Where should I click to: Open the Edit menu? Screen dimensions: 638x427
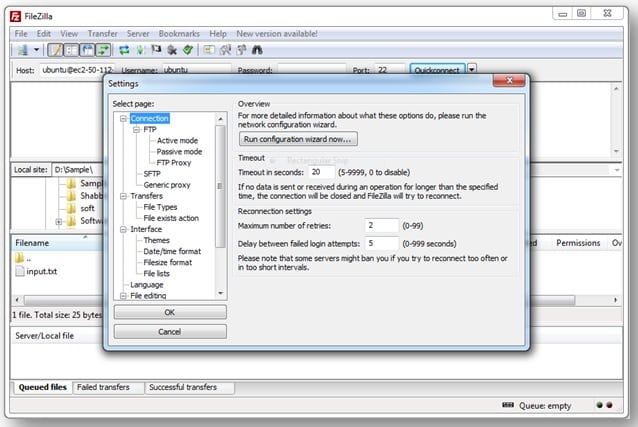(44, 34)
